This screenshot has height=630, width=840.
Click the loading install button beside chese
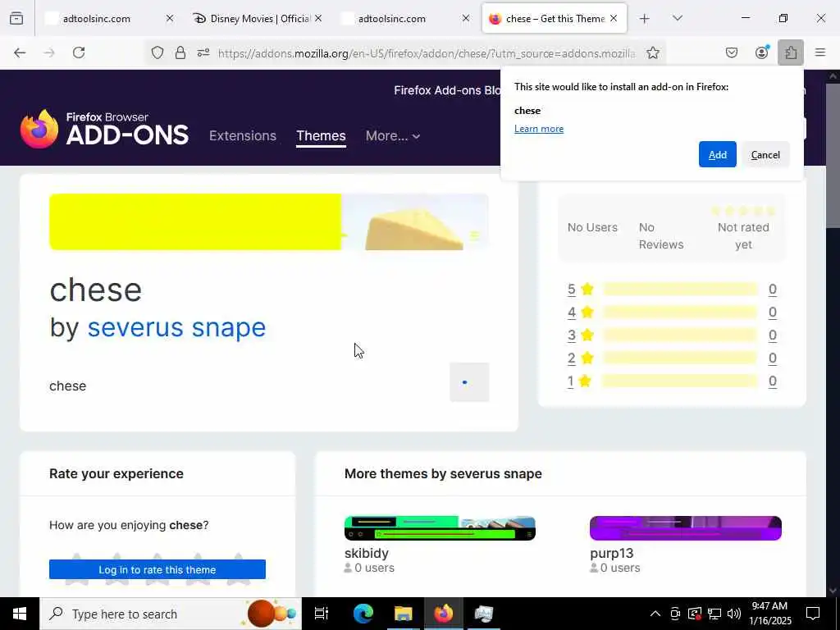469,382
